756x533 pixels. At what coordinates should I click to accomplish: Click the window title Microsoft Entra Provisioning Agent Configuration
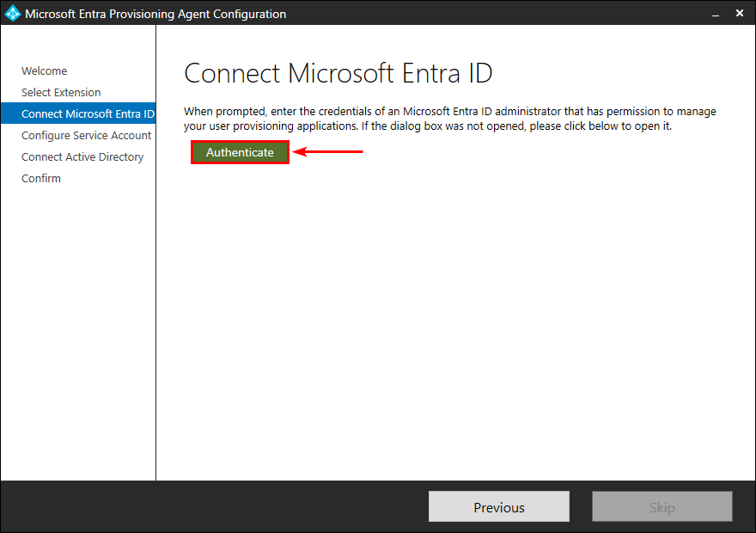coord(155,14)
